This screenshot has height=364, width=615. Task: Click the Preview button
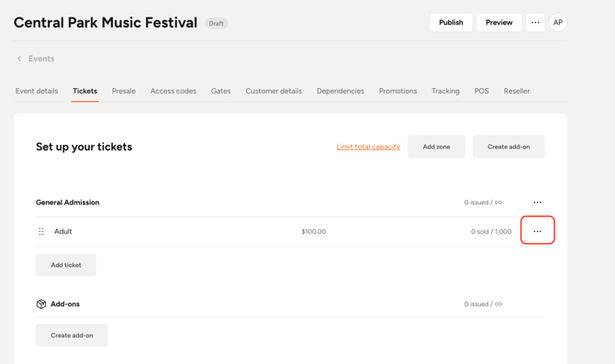pyautogui.click(x=499, y=22)
